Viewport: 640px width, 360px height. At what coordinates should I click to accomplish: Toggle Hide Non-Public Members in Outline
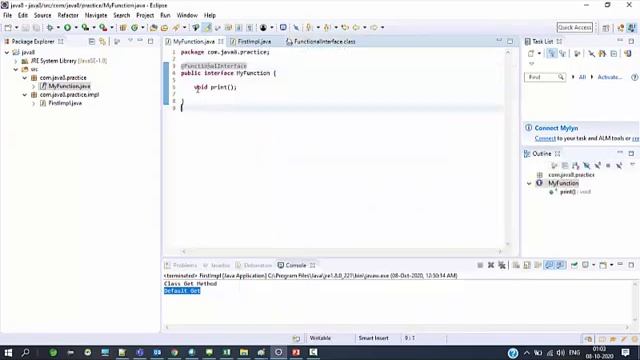[608, 165]
